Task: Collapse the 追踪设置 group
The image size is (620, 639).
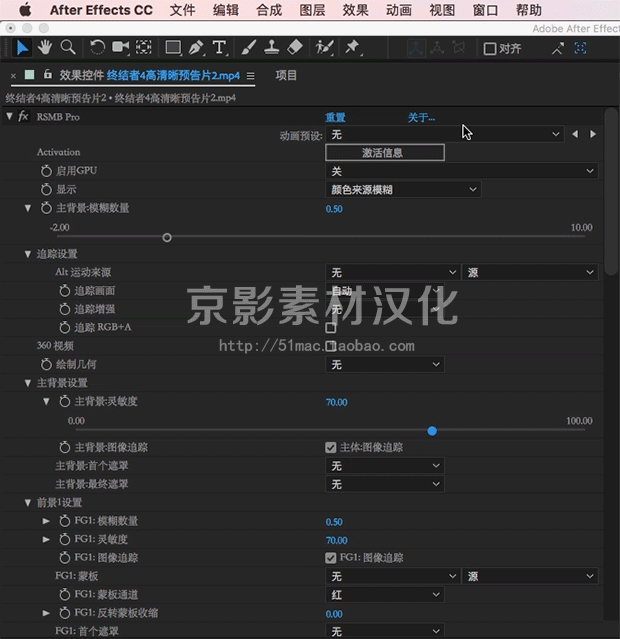Action: (28, 254)
